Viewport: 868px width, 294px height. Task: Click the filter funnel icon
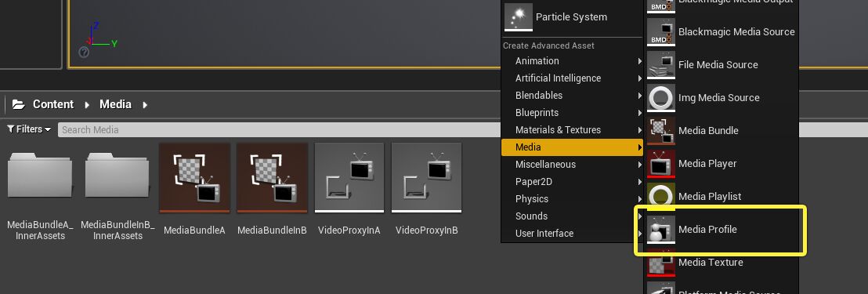(x=10, y=129)
